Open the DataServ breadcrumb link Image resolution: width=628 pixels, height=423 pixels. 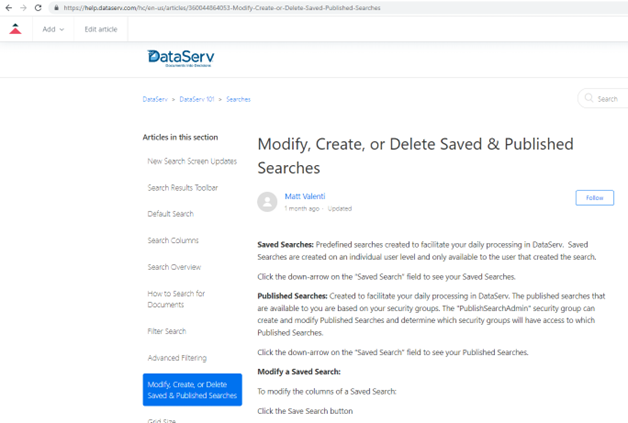pyautogui.click(x=155, y=99)
